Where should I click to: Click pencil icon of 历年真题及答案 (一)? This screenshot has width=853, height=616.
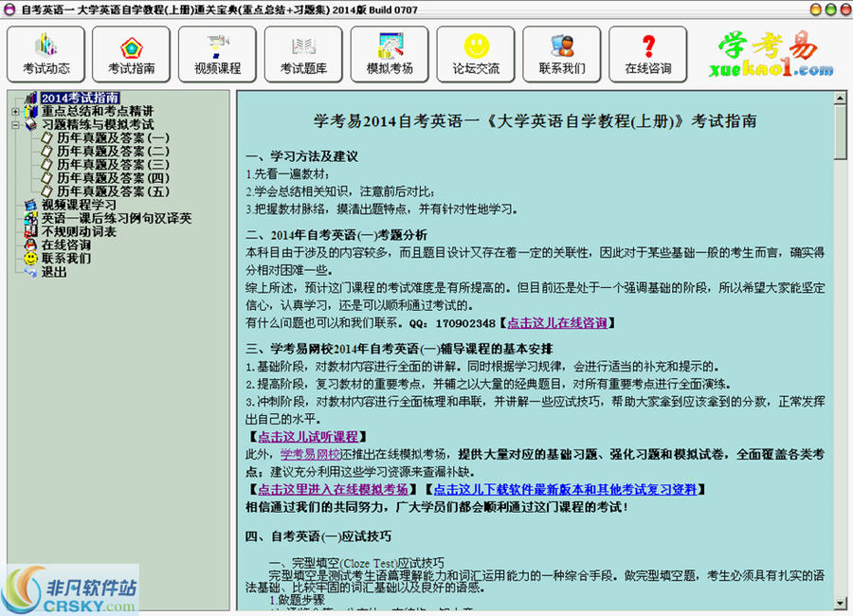pos(47,138)
